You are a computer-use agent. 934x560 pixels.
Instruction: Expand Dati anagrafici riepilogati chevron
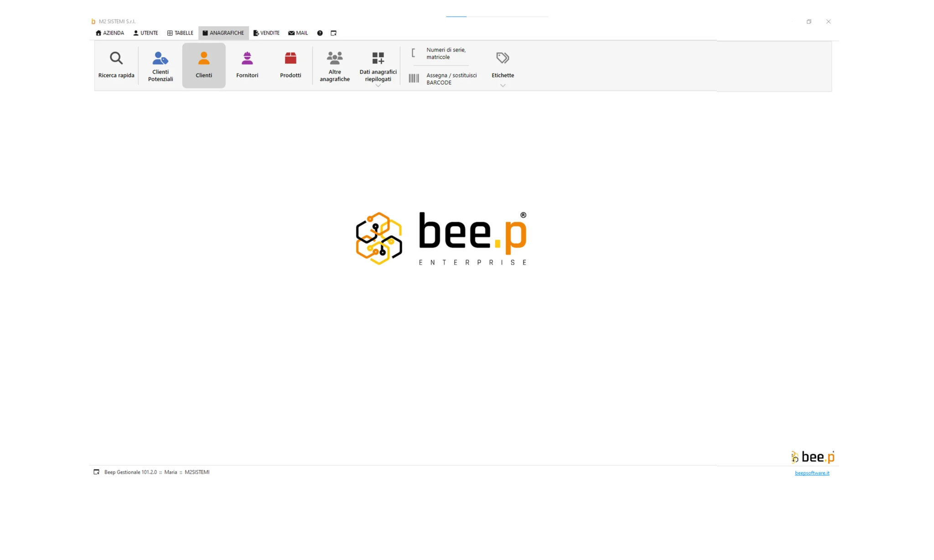378,85
